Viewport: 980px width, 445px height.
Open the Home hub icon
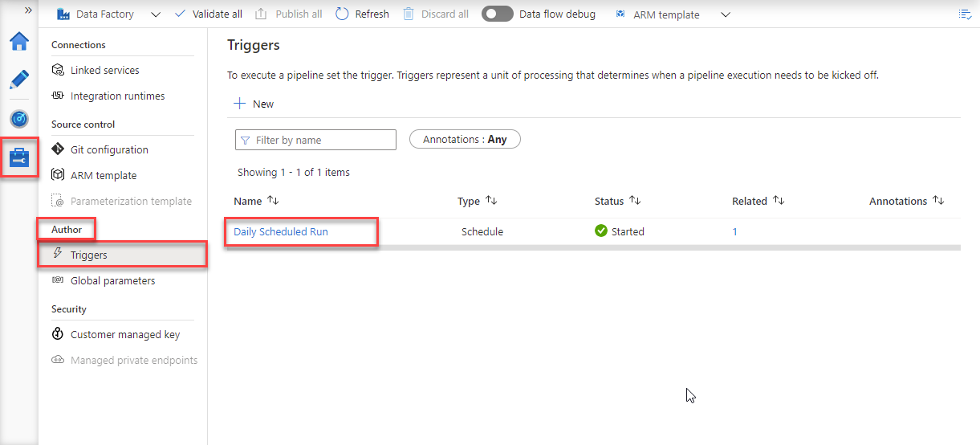[19, 42]
